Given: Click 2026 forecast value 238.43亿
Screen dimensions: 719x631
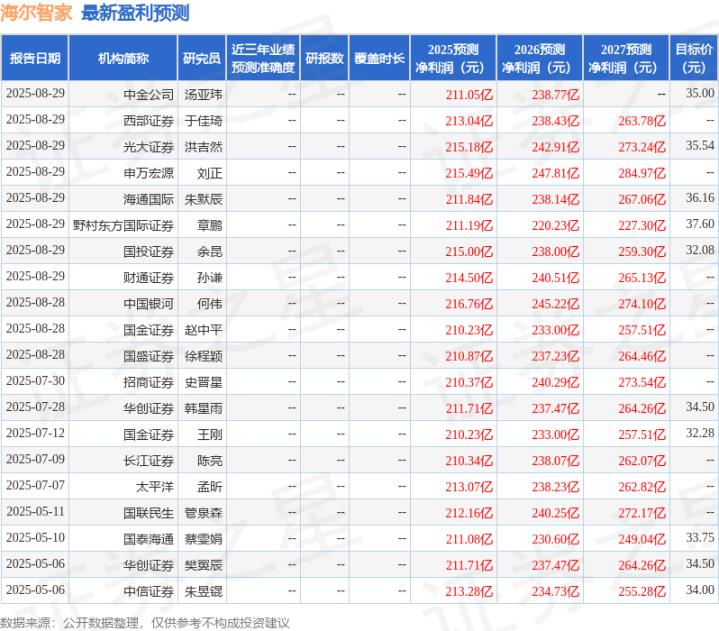Looking at the screenshot, I should (x=556, y=121).
